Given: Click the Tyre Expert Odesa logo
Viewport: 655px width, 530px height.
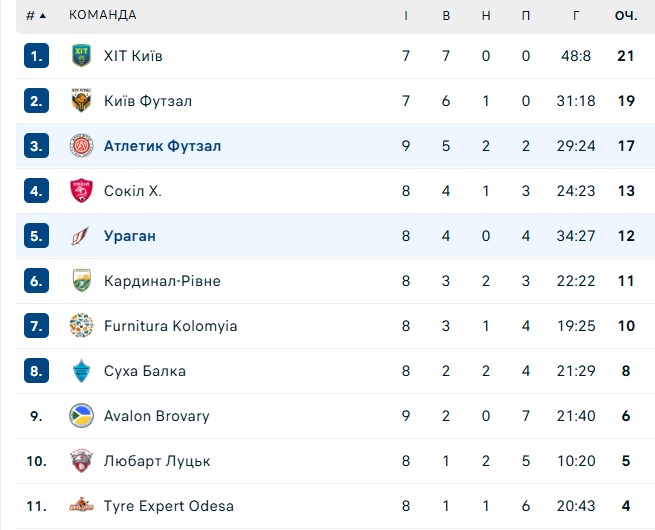Looking at the screenshot, I should pos(81,506).
